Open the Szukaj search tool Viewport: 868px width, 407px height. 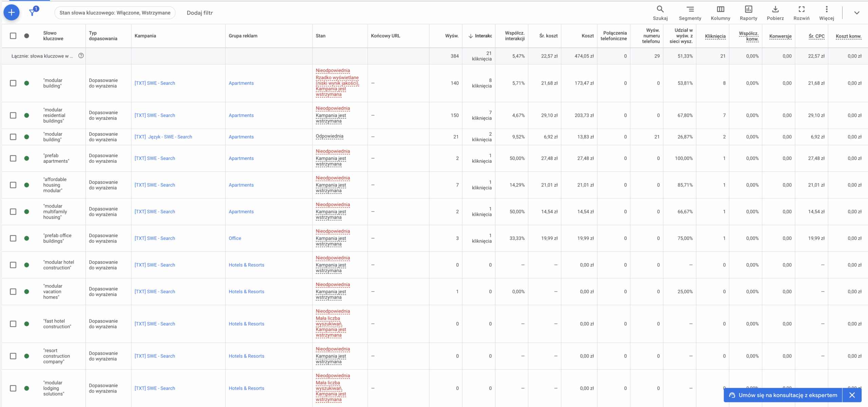coord(660,13)
